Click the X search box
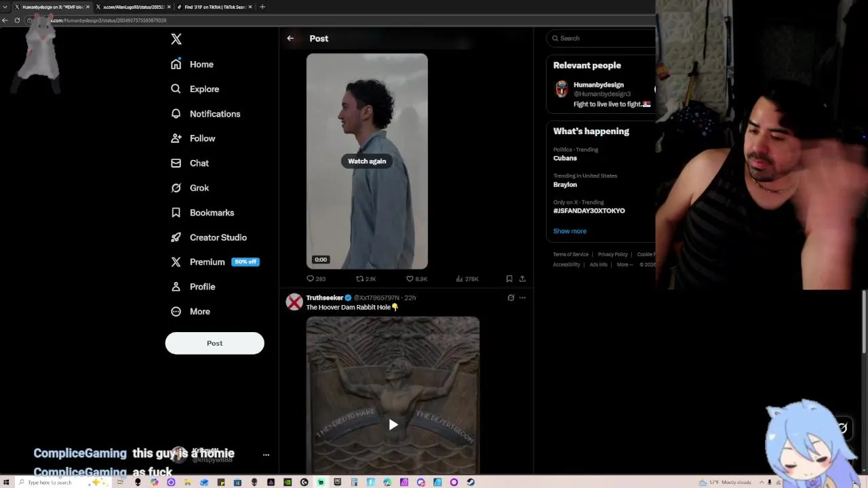 coord(602,39)
